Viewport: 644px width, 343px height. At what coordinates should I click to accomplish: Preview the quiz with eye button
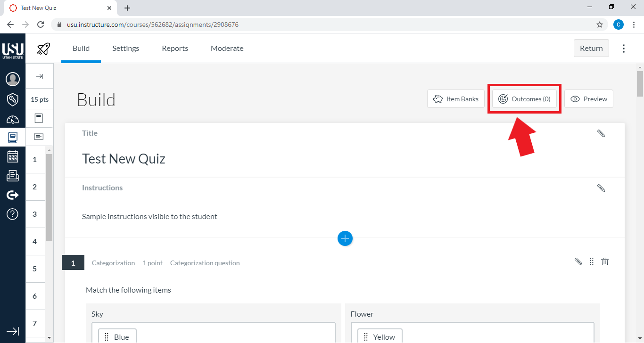[x=588, y=99]
